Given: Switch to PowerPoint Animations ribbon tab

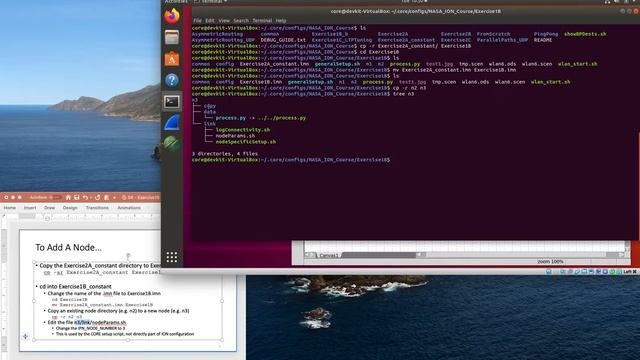Looking at the screenshot, I should tap(129, 208).
